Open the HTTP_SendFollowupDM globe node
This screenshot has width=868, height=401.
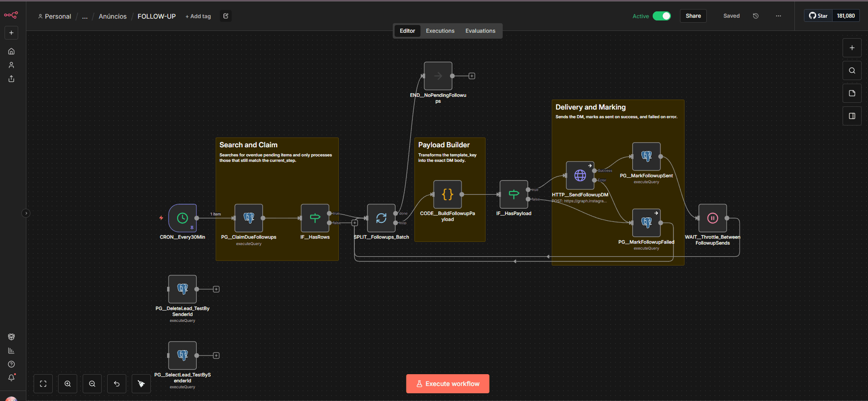580,175
